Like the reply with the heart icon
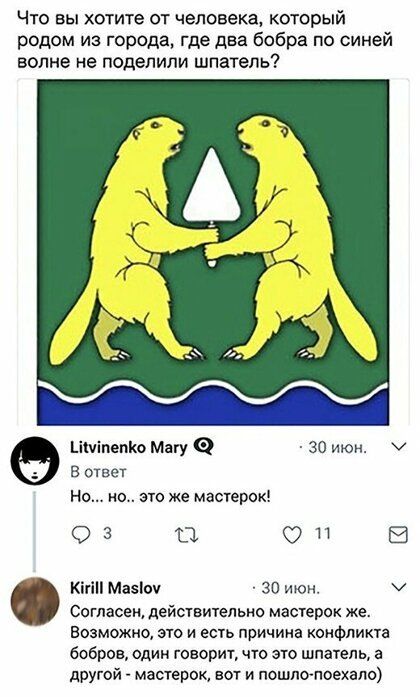Screen dimensions: 420x697 click(x=292, y=535)
